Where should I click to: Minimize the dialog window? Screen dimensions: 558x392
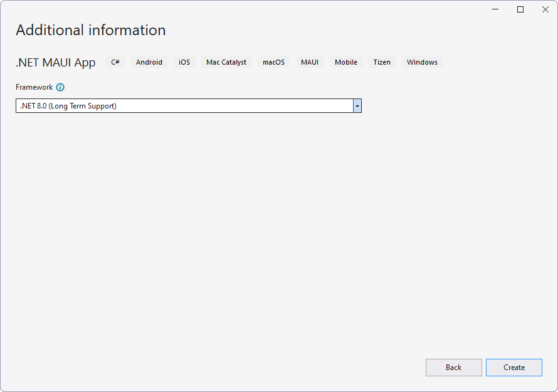(x=495, y=9)
